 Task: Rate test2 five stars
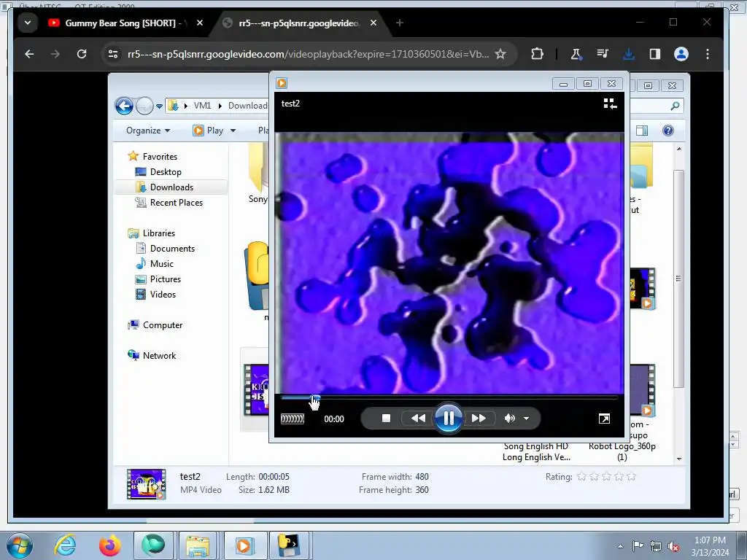(x=631, y=476)
